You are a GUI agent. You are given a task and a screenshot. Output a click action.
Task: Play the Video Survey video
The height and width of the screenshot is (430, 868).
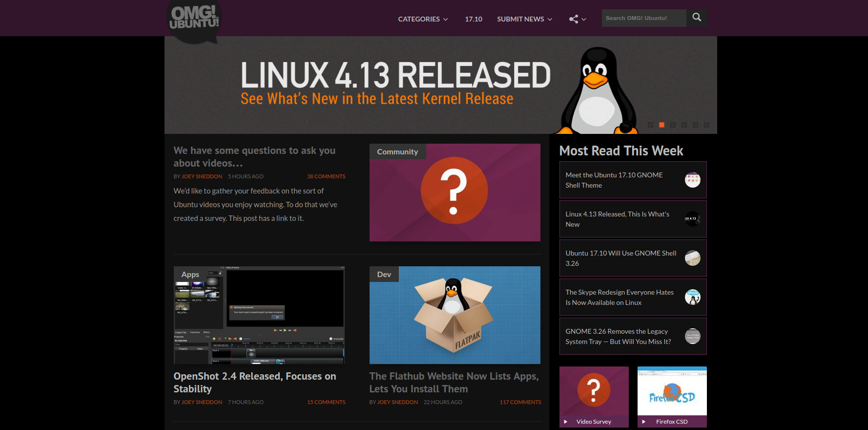[594, 397]
